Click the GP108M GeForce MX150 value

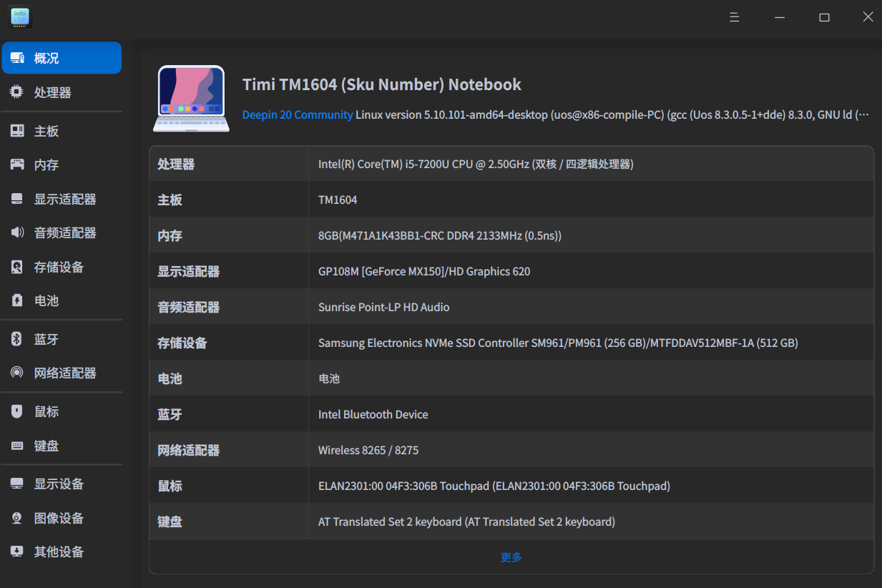tap(424, 271)
